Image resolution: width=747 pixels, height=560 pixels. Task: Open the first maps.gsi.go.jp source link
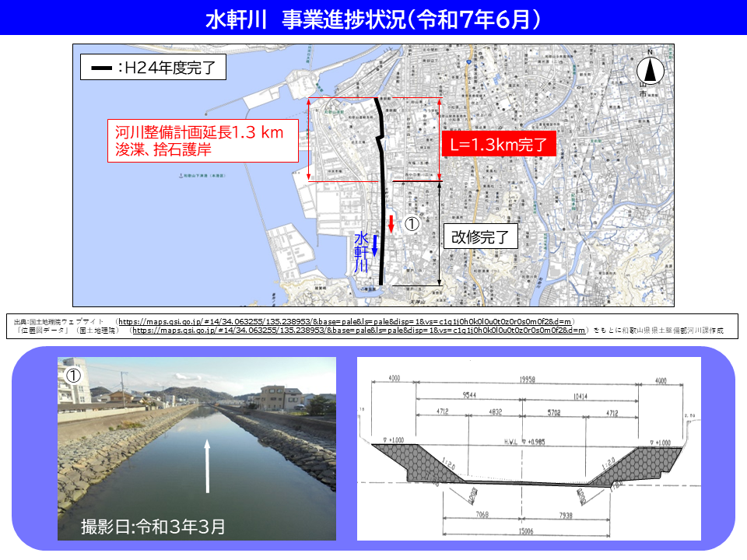point(345,321)
